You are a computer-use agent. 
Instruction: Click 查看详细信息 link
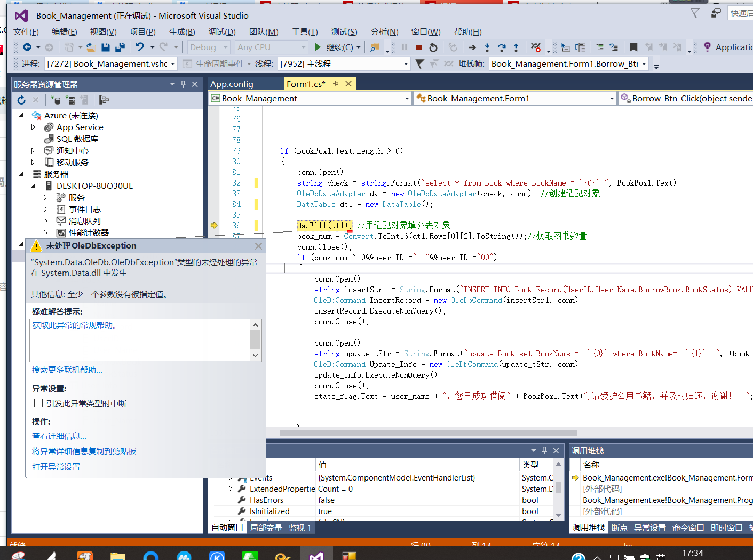tap(59, 436)
